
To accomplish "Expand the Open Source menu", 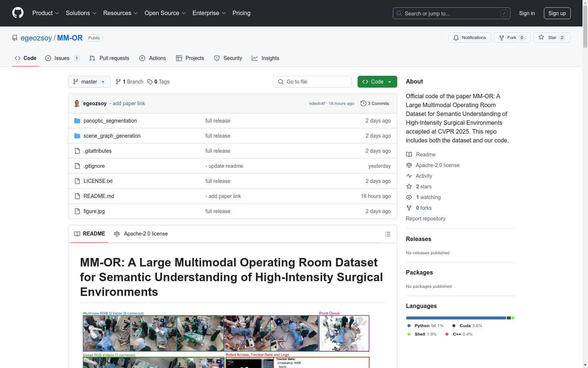I will [x=165, y=13].
